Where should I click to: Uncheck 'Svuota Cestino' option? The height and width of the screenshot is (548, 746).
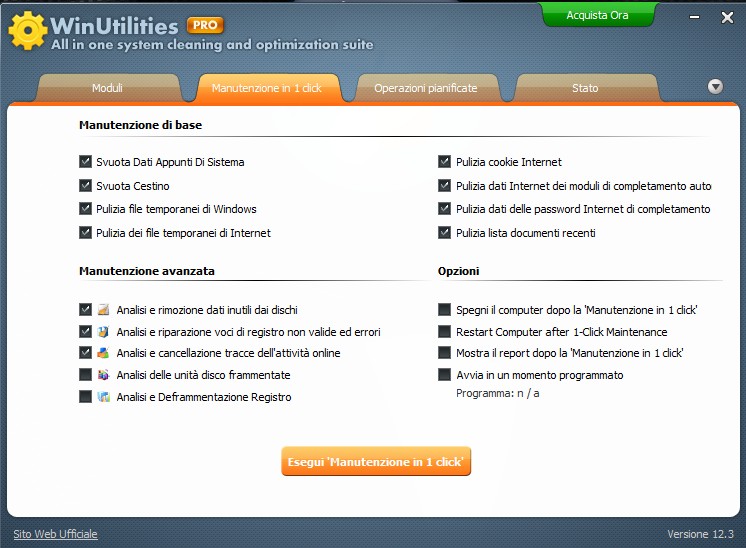point(86,186)
